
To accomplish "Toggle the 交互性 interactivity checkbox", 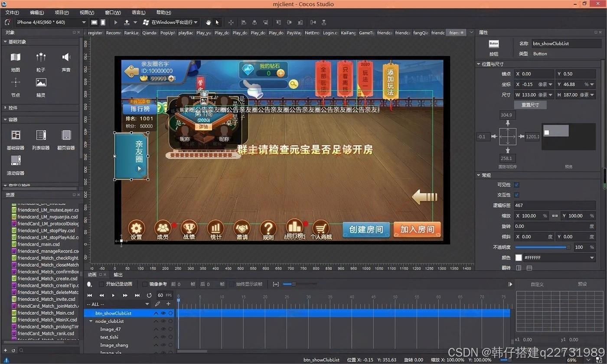I will [x=516, y=195].
